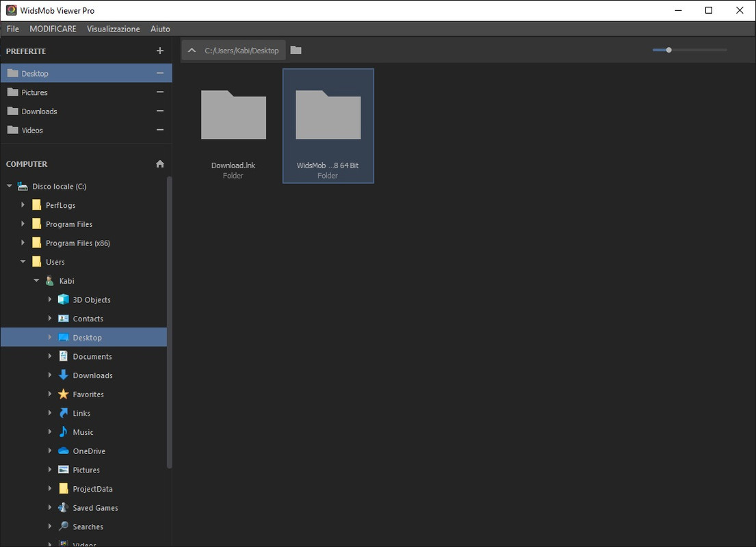Viewport: 756px width, 547px height.
Task: Click the 3D Objects cube icon
Action: tap(63, 299)
